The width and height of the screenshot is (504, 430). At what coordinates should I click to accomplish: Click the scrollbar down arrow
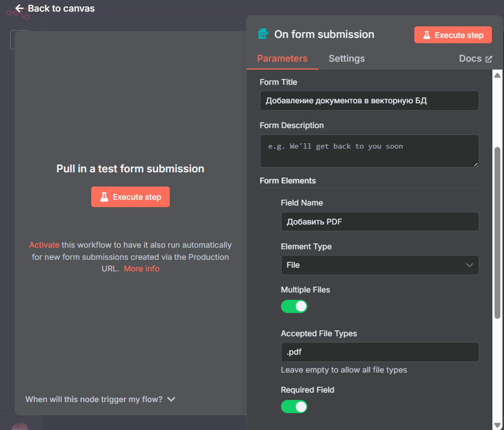tap(497, 425)
